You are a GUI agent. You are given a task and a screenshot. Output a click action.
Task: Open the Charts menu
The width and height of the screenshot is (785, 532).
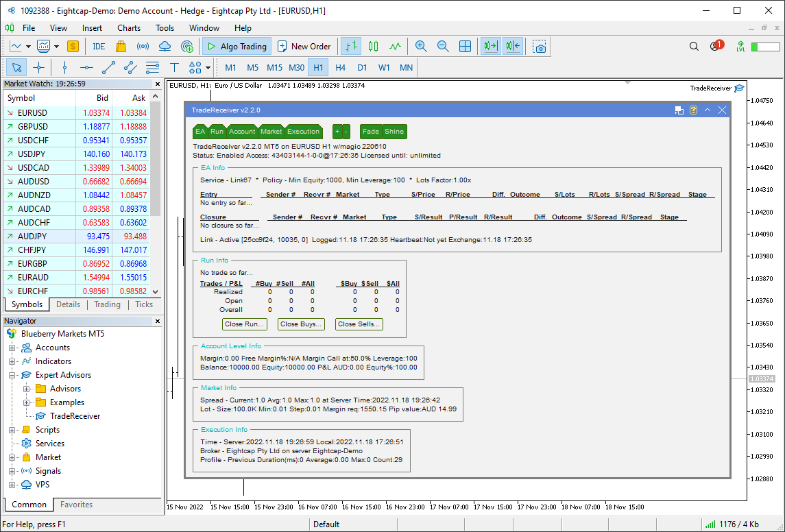click(x=128, y=28)
